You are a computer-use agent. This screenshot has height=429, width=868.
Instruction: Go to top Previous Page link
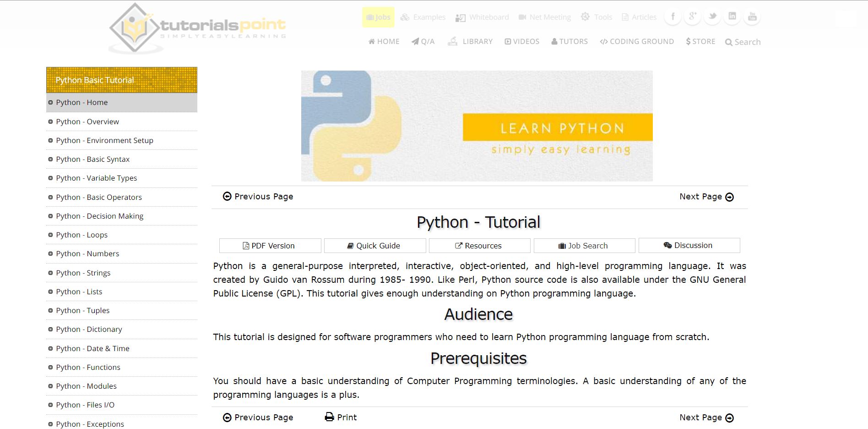[258, 197]
